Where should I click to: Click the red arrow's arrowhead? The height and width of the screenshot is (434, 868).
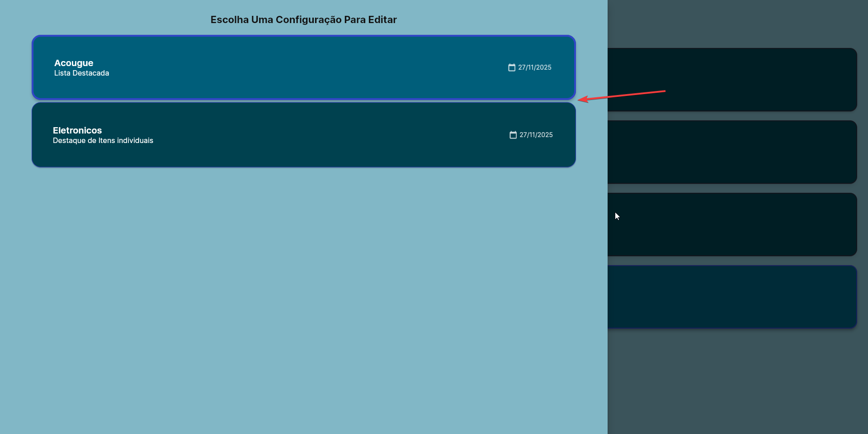(582, 99)
